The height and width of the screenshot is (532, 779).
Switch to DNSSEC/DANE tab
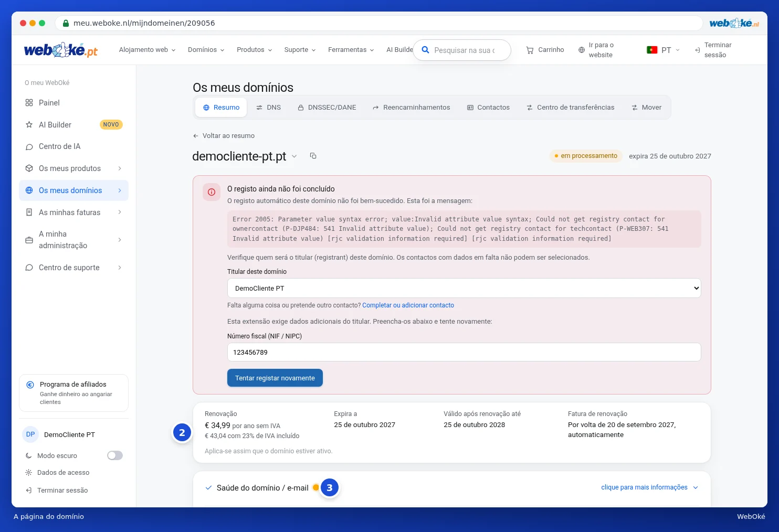tap(327, 108)
